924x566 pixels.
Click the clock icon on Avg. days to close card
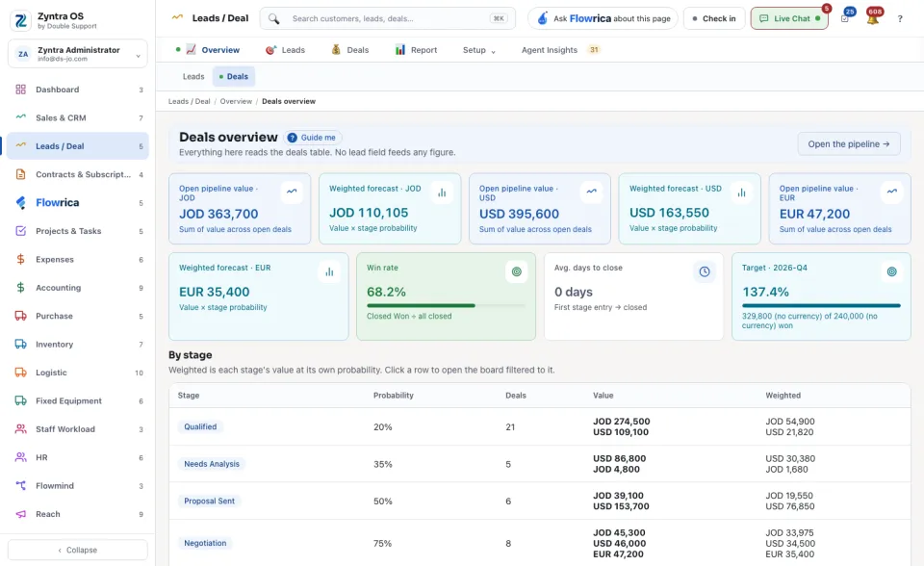coord(705,271)
